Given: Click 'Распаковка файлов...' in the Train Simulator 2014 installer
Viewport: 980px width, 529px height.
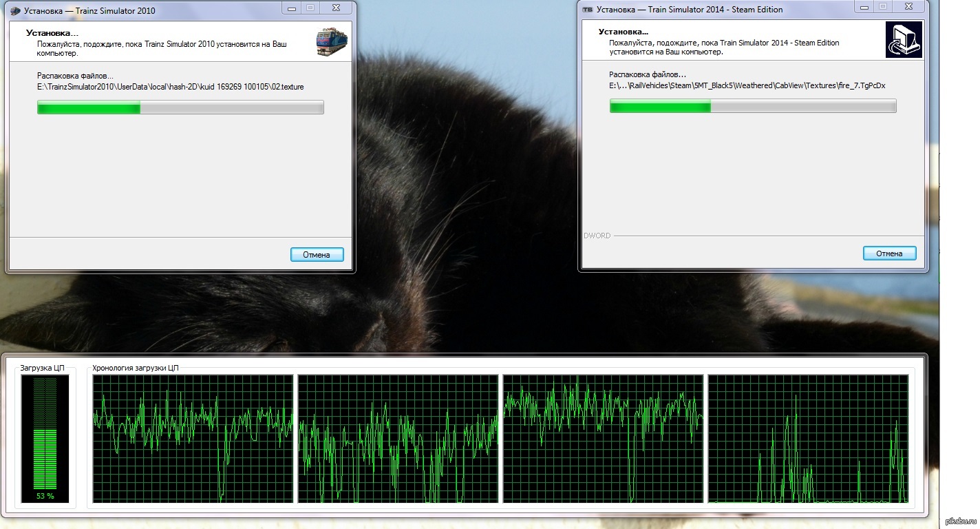Looking at the screenshot, I should click(648, 74).
